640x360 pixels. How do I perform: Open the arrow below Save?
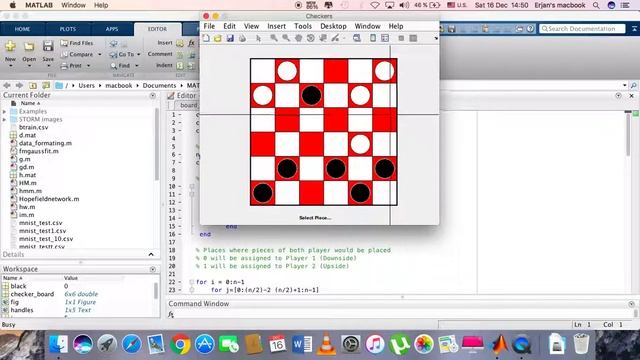tap(48, 66)
